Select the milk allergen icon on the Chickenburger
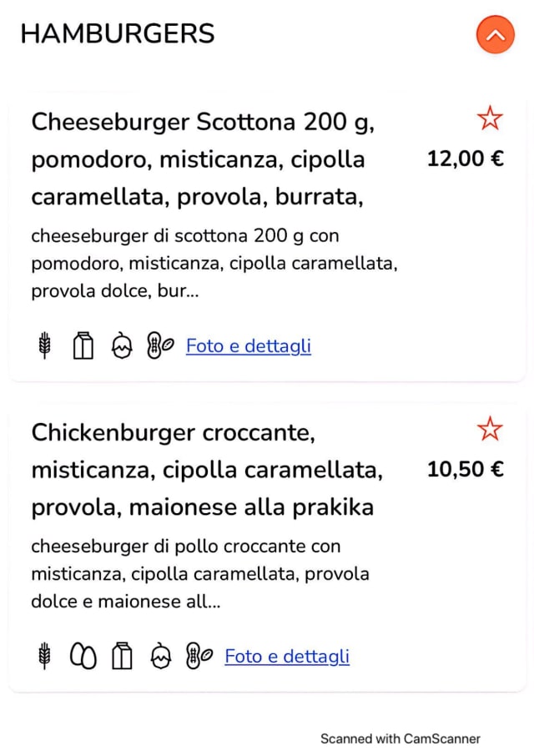Screen dimensions: 534x756 click(122, 656)
